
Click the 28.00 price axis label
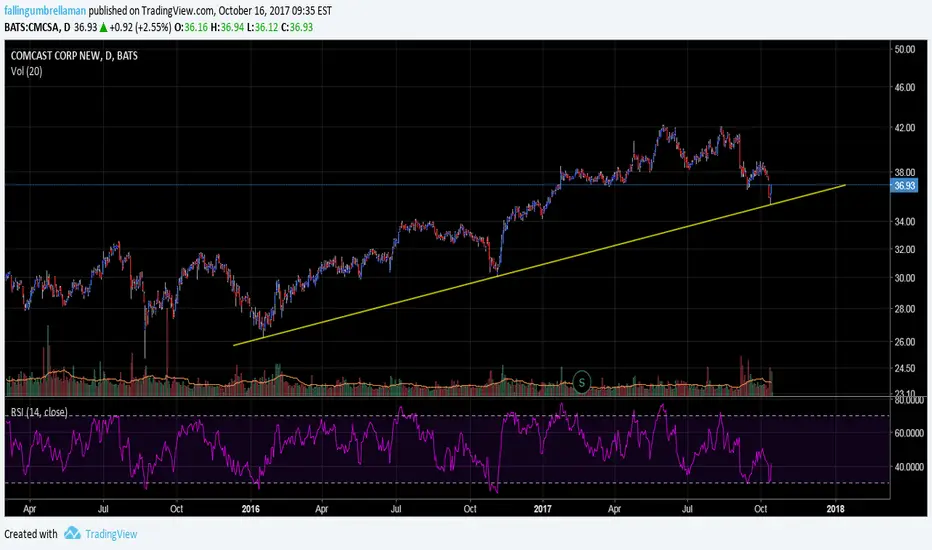click(x=905, y=309)
